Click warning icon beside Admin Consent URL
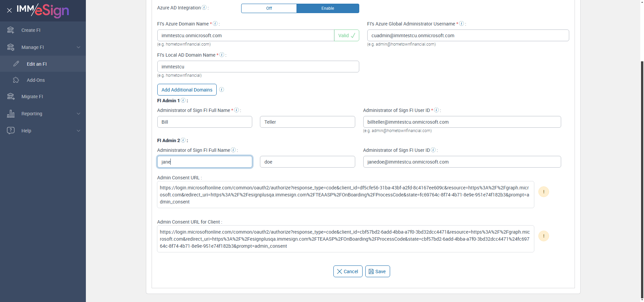The image size is (644, 302). click(x=543, y=192)
